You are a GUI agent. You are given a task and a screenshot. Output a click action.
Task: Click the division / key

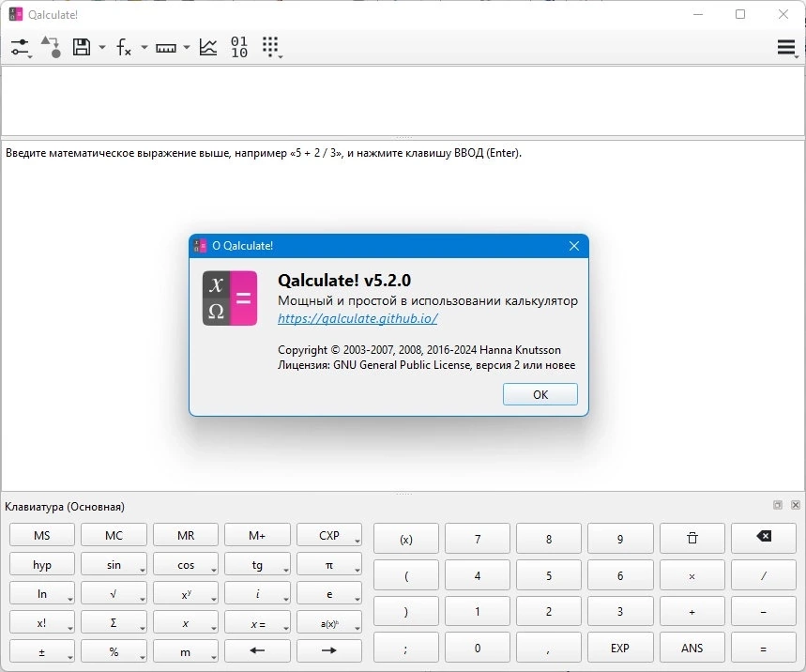pos(764,575)
